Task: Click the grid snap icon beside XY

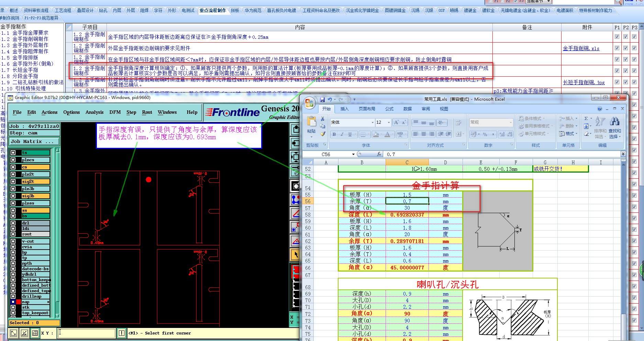Action: pos(35,333)
